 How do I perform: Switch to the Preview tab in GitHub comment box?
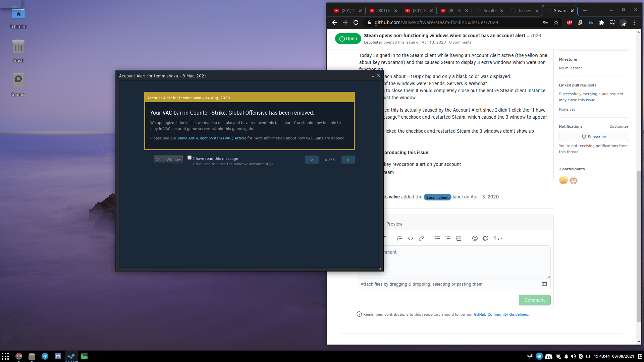pos(394,223)
